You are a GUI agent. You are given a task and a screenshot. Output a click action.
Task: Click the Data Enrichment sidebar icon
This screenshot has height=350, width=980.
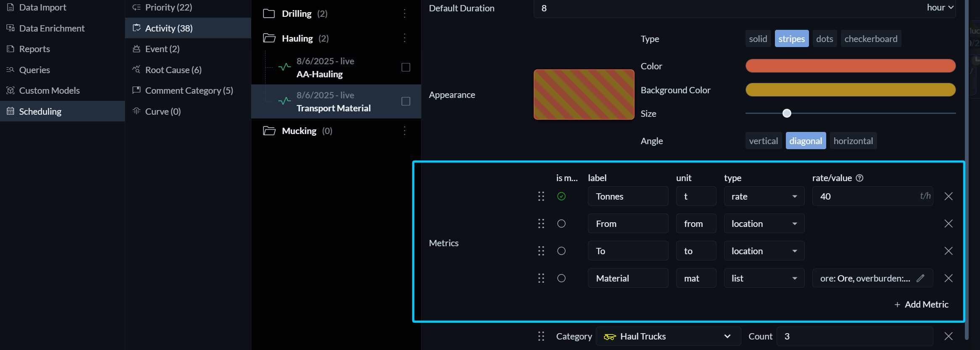pyautogui.click(x=11, y=28)
